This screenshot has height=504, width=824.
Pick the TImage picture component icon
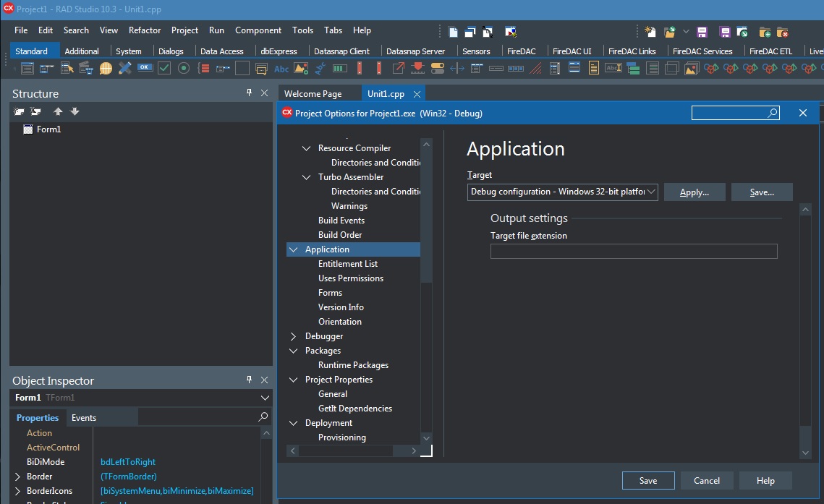[x=301, y=68]
